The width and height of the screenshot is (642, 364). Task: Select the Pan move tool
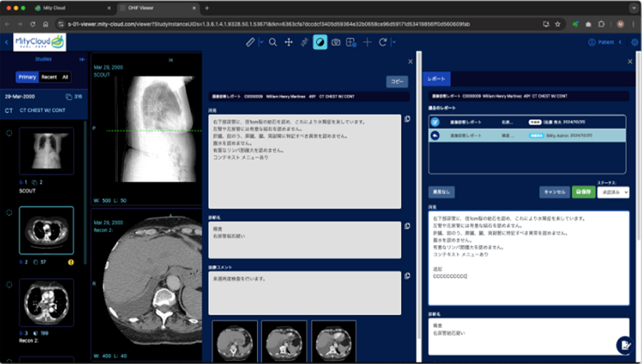click(x=289, y=42)
